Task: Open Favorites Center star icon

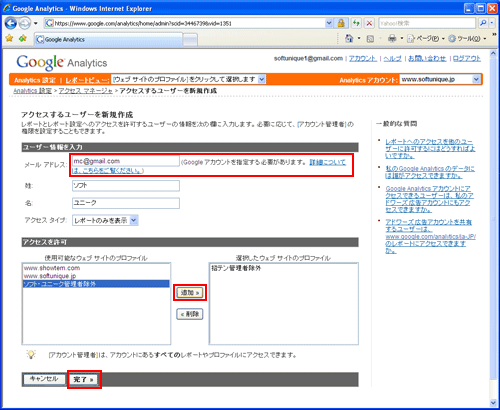Action: pos(9,39)
